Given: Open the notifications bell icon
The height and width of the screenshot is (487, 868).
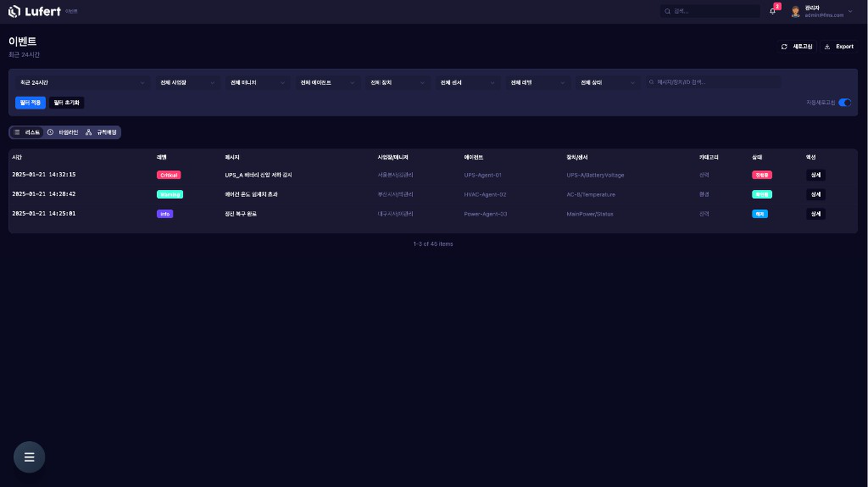Looking at the screenshot, I should pyautogui.click(x=772, y=11).
